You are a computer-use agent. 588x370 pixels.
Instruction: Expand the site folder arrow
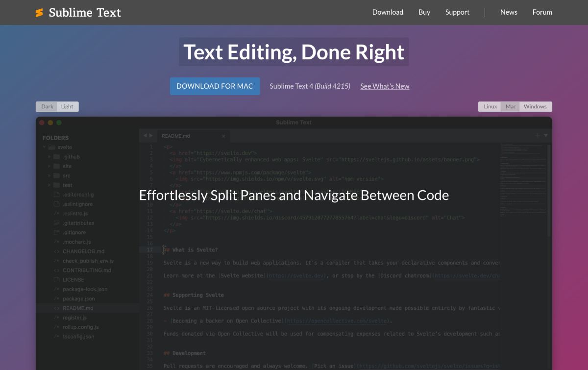point(49,166)
